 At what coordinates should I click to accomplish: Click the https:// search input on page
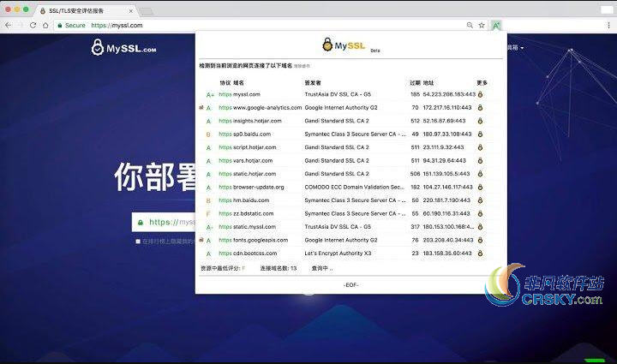(164, 223)
